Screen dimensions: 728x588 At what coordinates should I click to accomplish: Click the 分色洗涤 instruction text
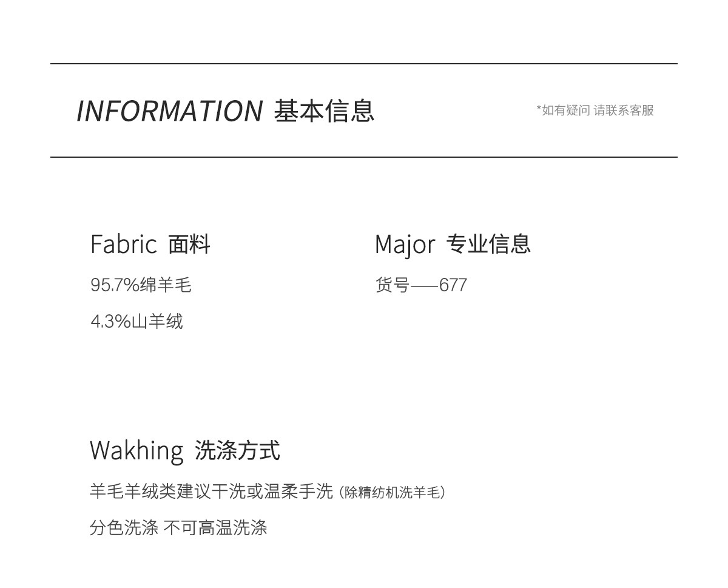[x=124, y=527]
